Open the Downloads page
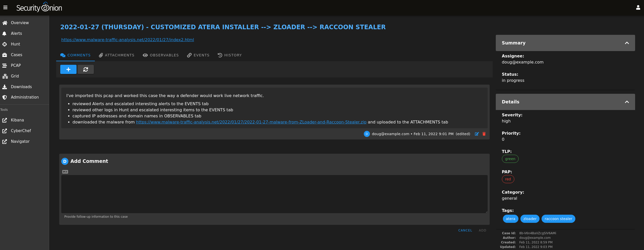644x250 pixels. pos(24,87)
